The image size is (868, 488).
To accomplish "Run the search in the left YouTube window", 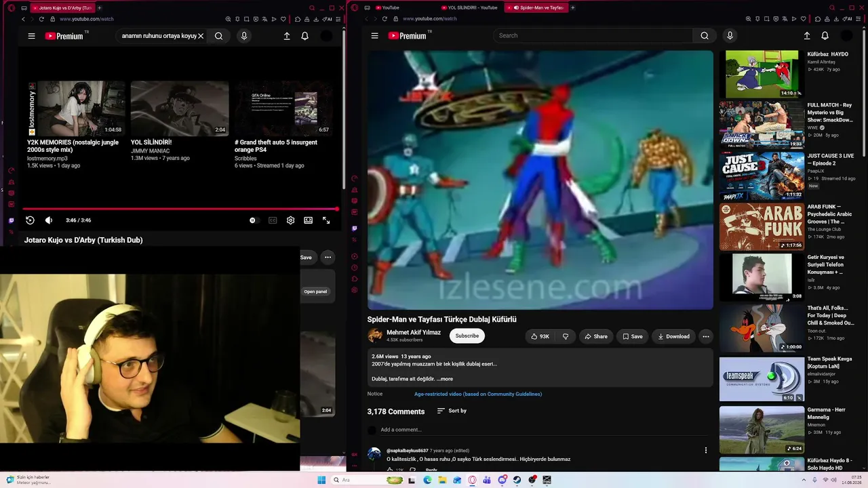I will tap(218, 36).
